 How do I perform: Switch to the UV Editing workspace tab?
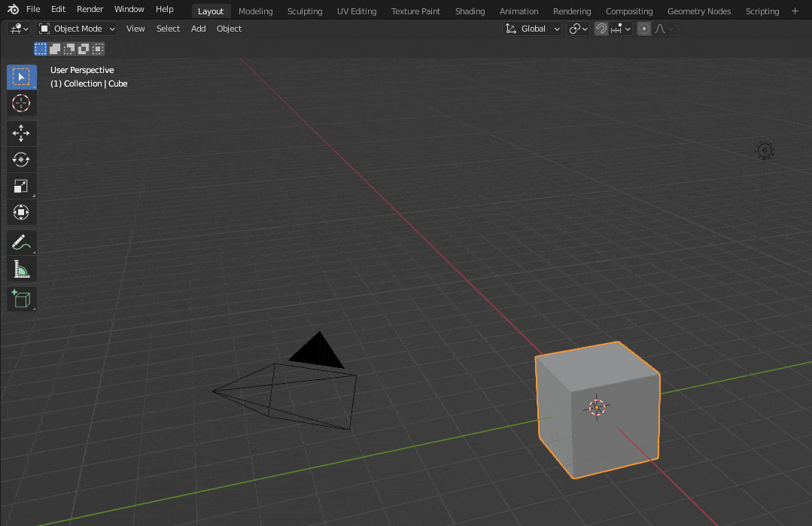pos(357,11)
